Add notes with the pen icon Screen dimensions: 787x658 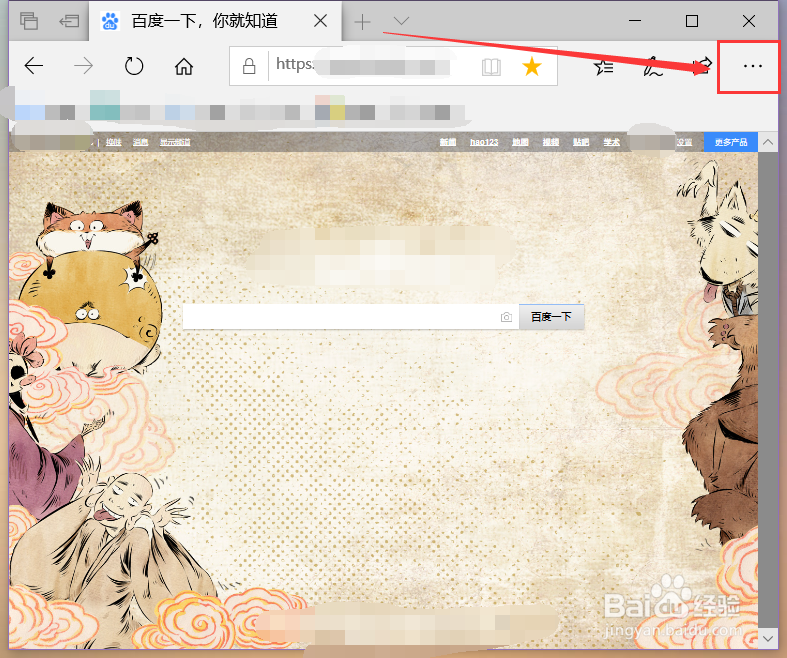652,66
